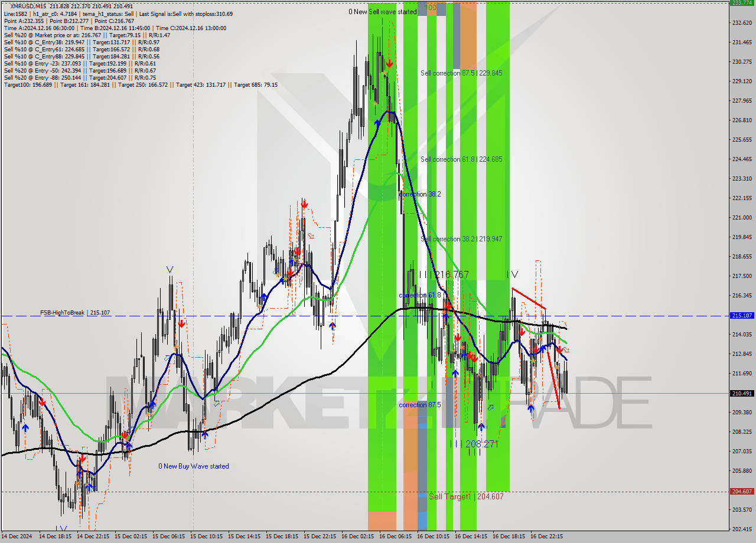This screenshot has width=756, height=543.
Task: Click the current price 210.491 axis tag
Action: [742, 394]
